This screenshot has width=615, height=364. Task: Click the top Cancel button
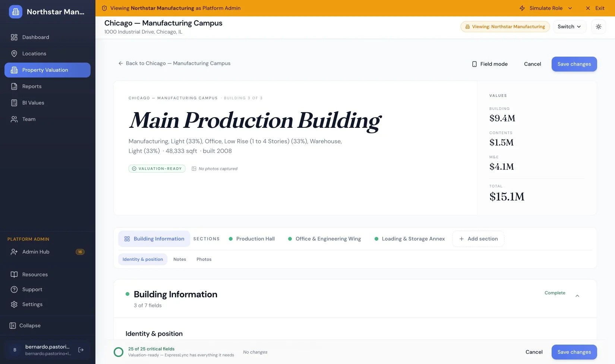click(532, 64)
